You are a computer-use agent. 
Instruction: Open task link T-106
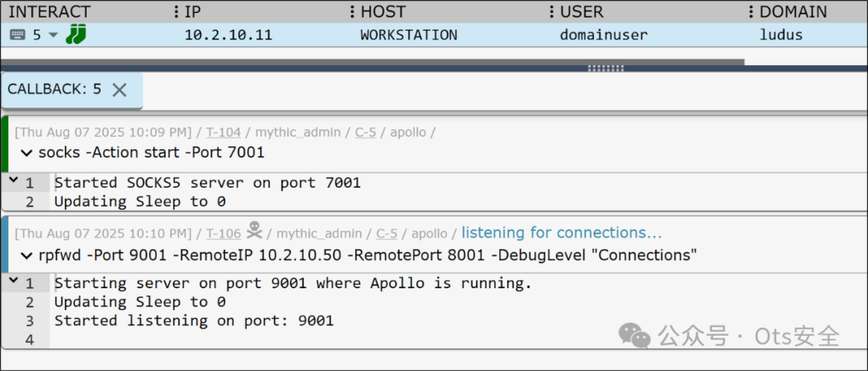(223, 234)
